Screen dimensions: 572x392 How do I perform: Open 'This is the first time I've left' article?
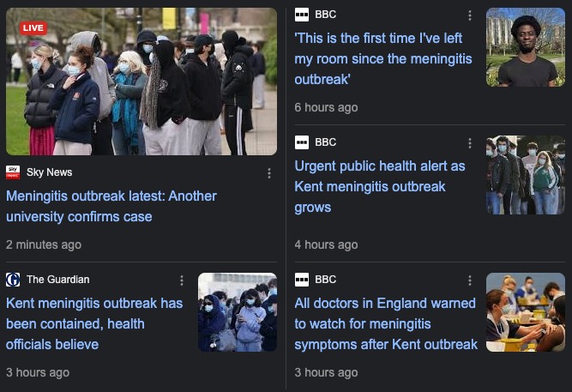point(383,58)
